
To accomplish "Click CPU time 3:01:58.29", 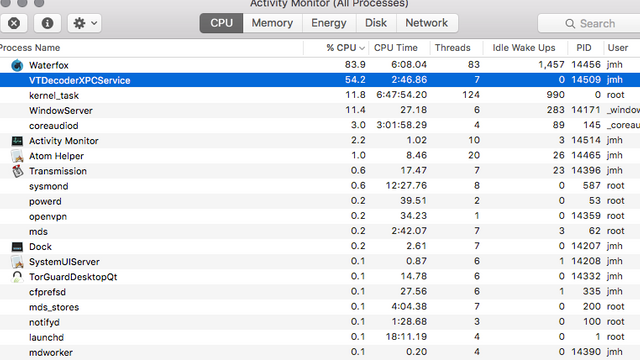I will pyautogui.click(x=402, y=125).
